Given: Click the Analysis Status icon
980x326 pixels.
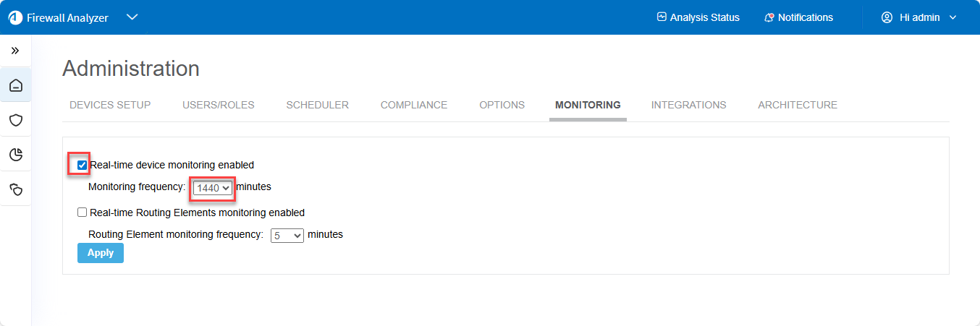Looking at the screenshot, I should coord(661,17).
